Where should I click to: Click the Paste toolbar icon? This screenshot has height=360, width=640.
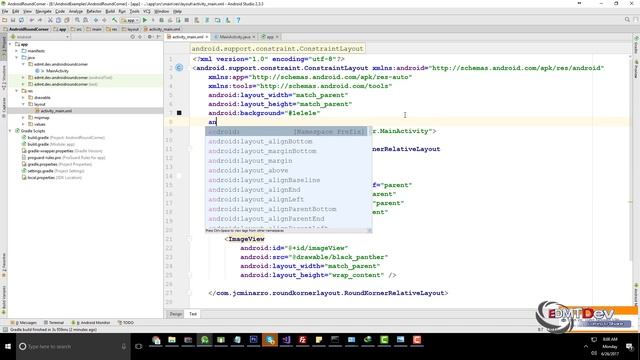tap(67, 20)
